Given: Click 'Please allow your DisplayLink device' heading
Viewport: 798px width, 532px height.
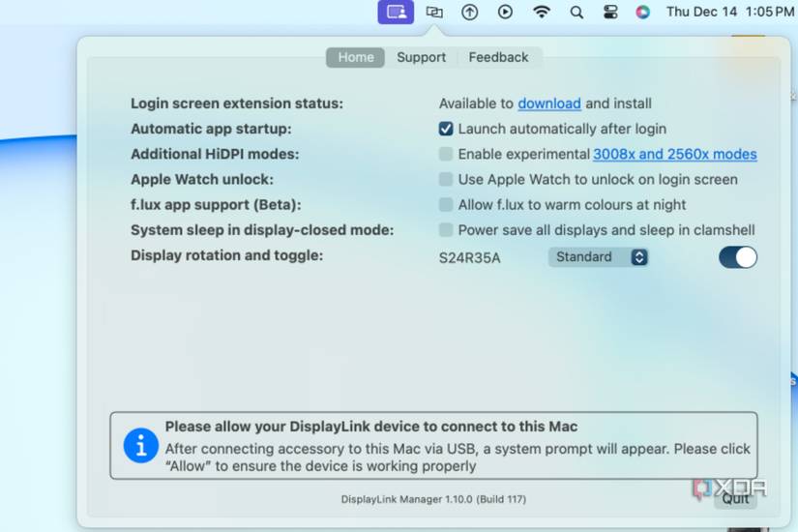Looking at the screenshot, I should 371,427.
